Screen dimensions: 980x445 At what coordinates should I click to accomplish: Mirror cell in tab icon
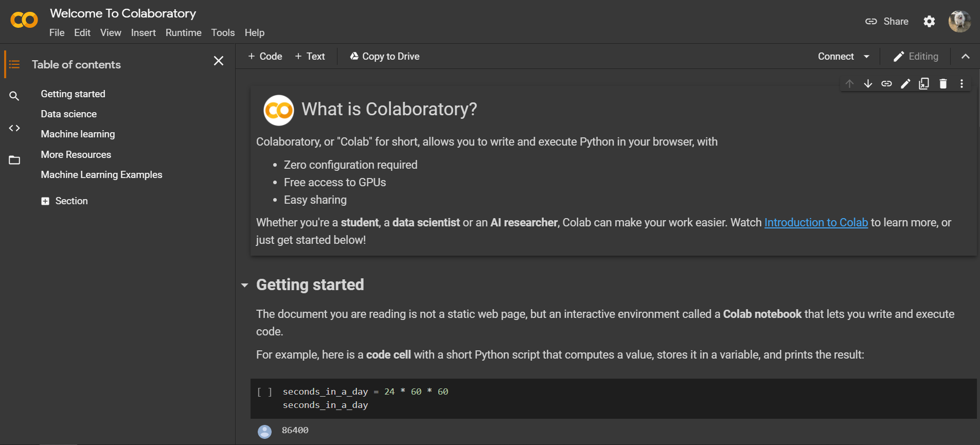click(x=924, y=84)
